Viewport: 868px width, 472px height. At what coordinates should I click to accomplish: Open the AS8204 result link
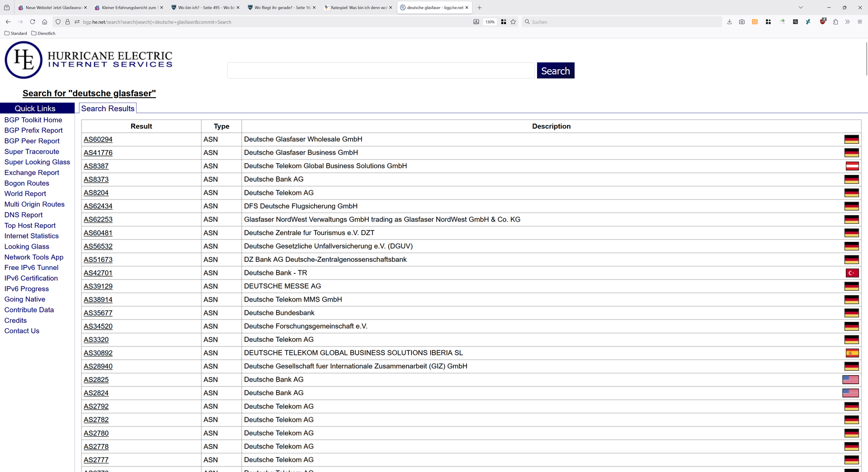tap(96, 193)
